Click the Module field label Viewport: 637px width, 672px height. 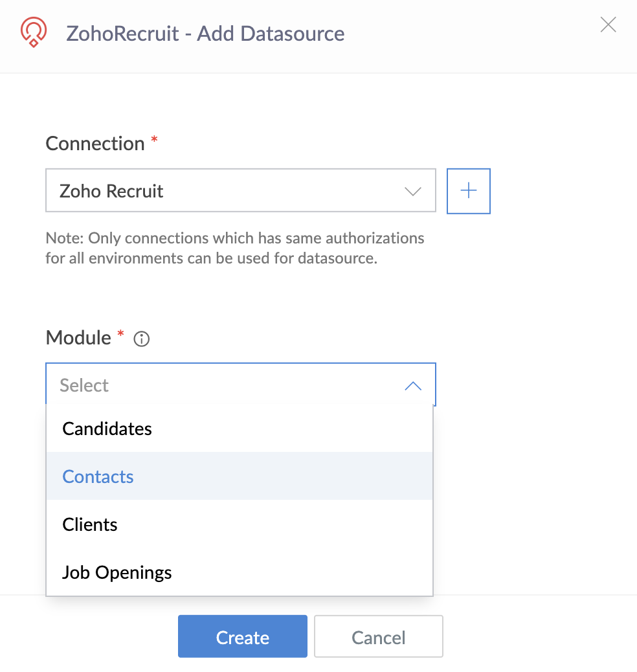click(78, 337)
